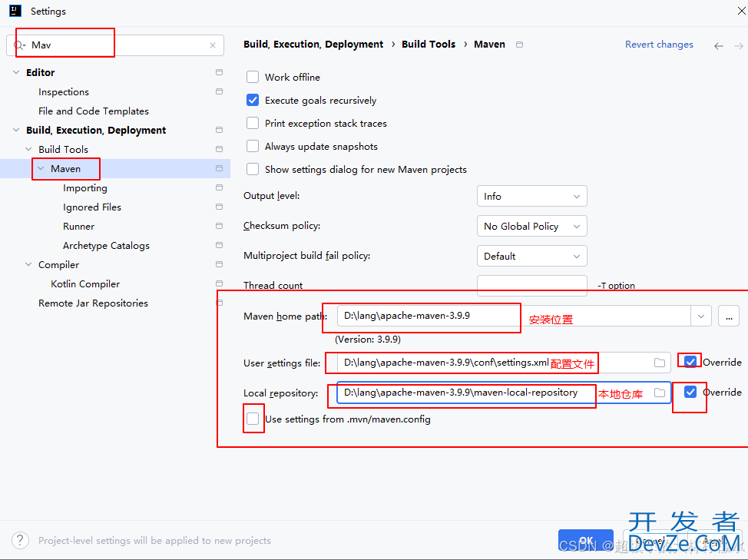Browse for User settings file with folder icon
This screenshot has width=748, height=560.
[x=659, y=363]
